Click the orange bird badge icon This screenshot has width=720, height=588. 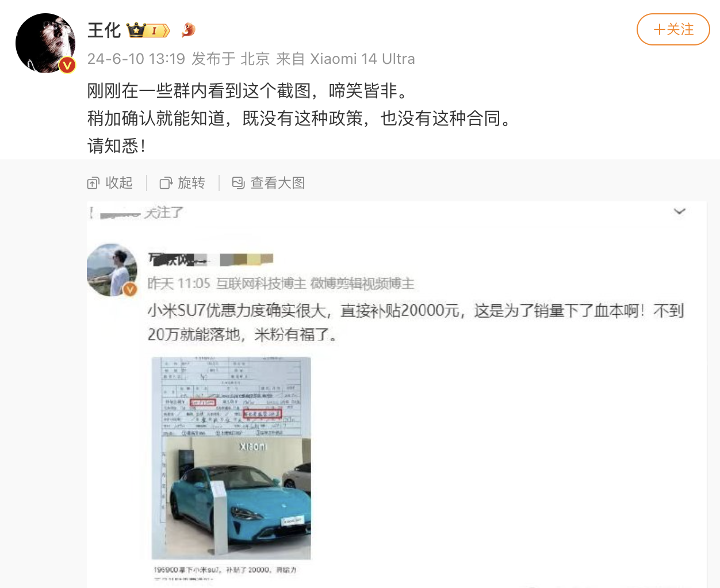point(188,30)
